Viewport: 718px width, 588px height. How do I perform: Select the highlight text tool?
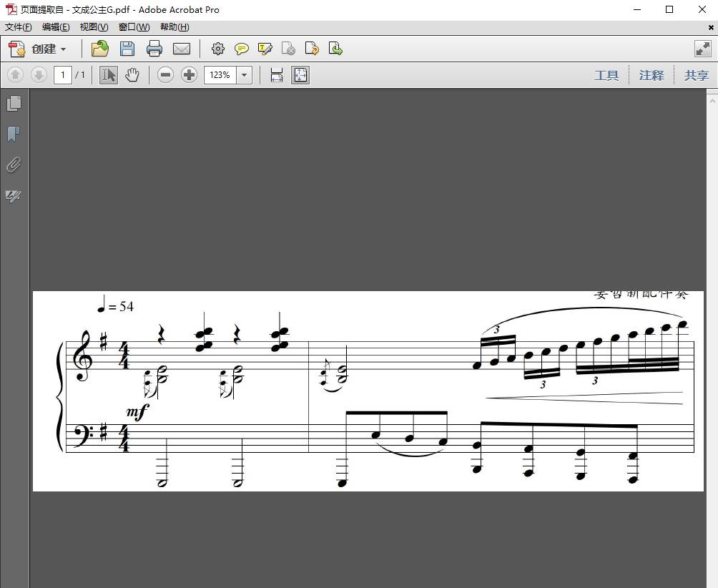coord(265,49)
